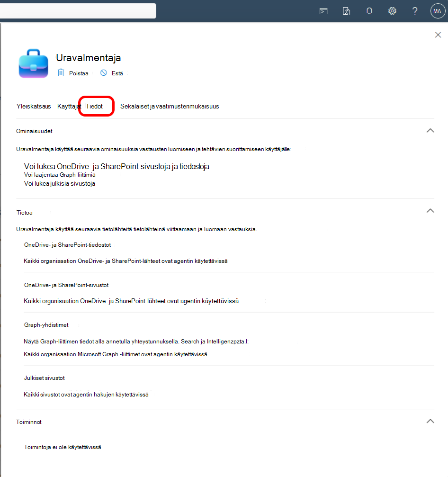
Task: Click the trash can Poistaa icon
Action: (61, 72)
